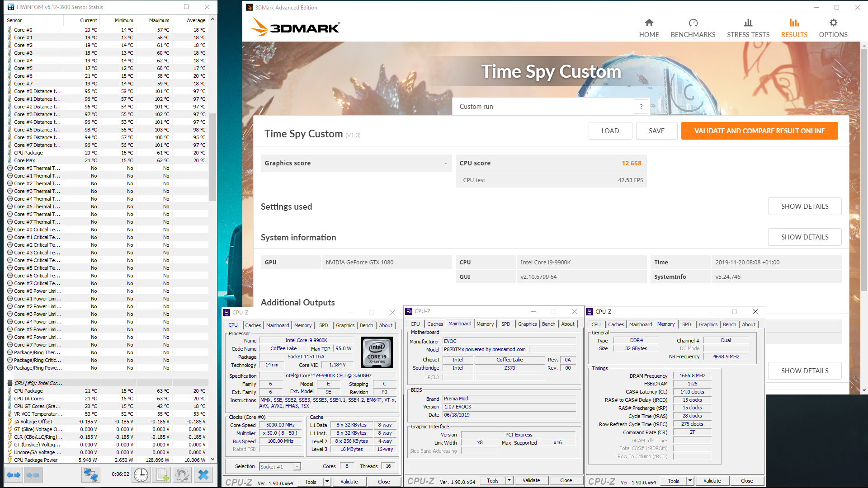This screenshot has width=868, height=488.
Task: Open Tools dropdown arrow in CPU-Z Mainboard window
Action: click(509, 480)
